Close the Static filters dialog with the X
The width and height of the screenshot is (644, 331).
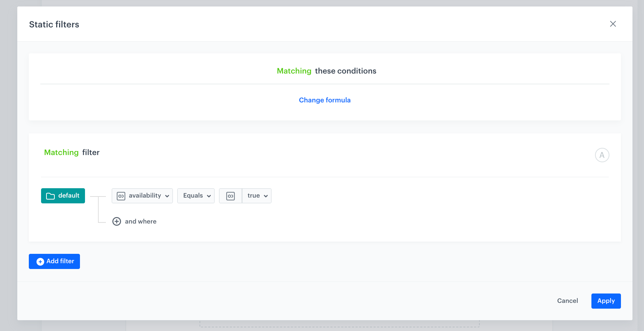pyautogui.click(x=613, y=24)
